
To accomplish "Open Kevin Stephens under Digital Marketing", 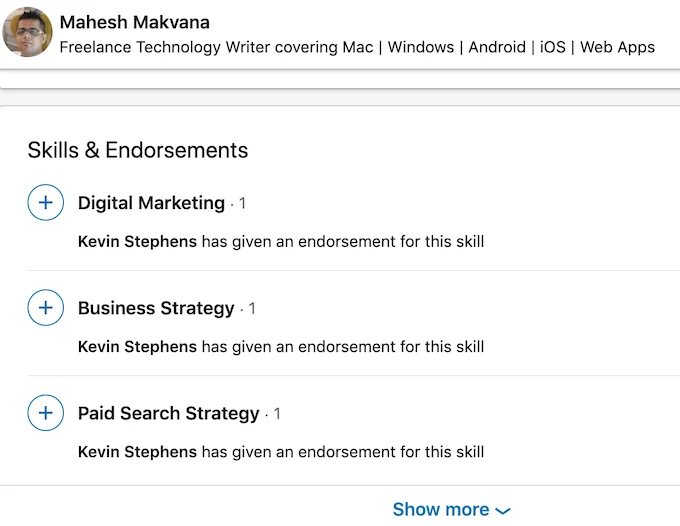I will pyautogui.click(x=137, y=241).
